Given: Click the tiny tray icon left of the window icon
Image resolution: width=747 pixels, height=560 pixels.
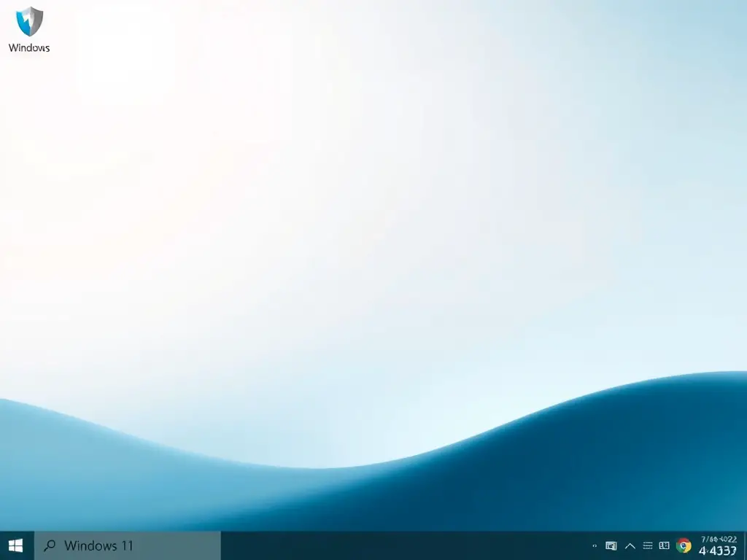Looking at the screenshot, I should (594, 546).
